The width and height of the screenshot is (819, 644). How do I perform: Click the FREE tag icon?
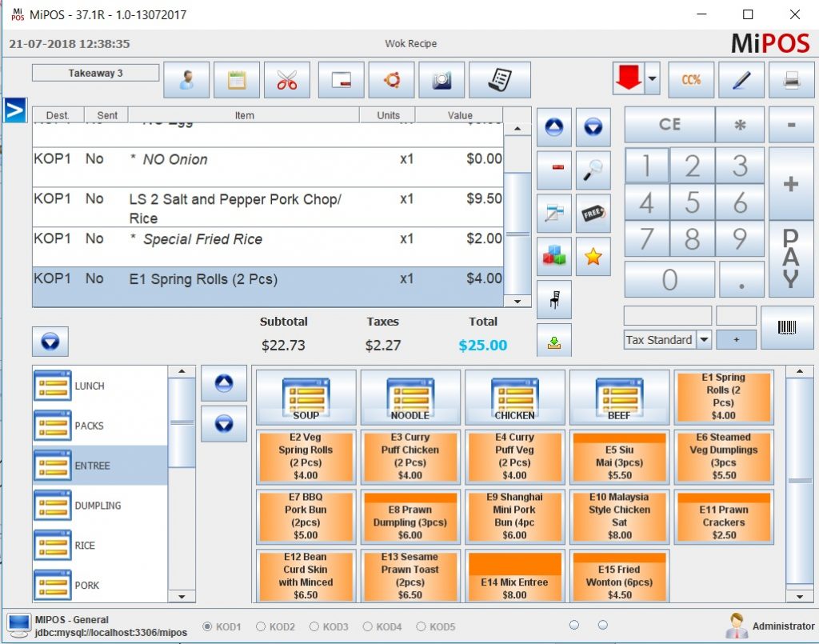click(593, 213)
